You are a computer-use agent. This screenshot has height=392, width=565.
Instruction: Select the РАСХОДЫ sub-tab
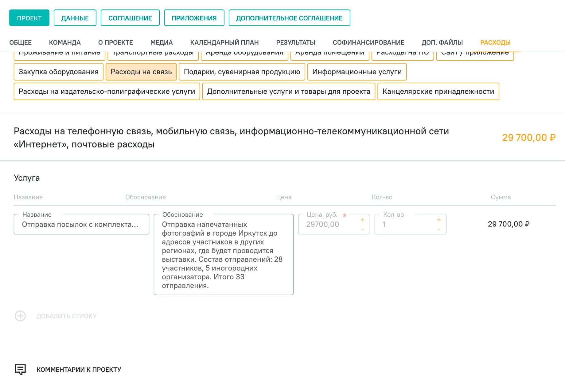click(x=495, y=42)
